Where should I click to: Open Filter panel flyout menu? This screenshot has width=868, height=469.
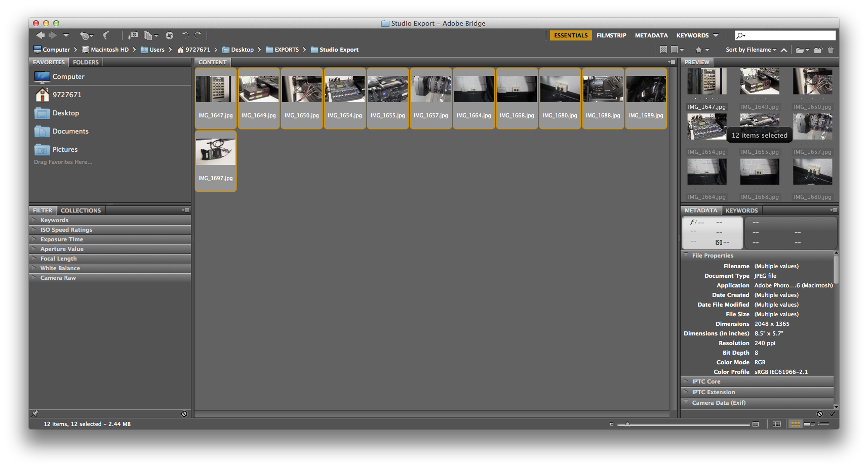[186, 210]
